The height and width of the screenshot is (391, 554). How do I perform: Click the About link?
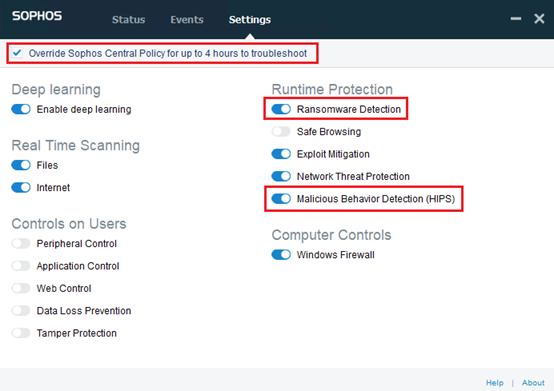click(x=533, y=383)
